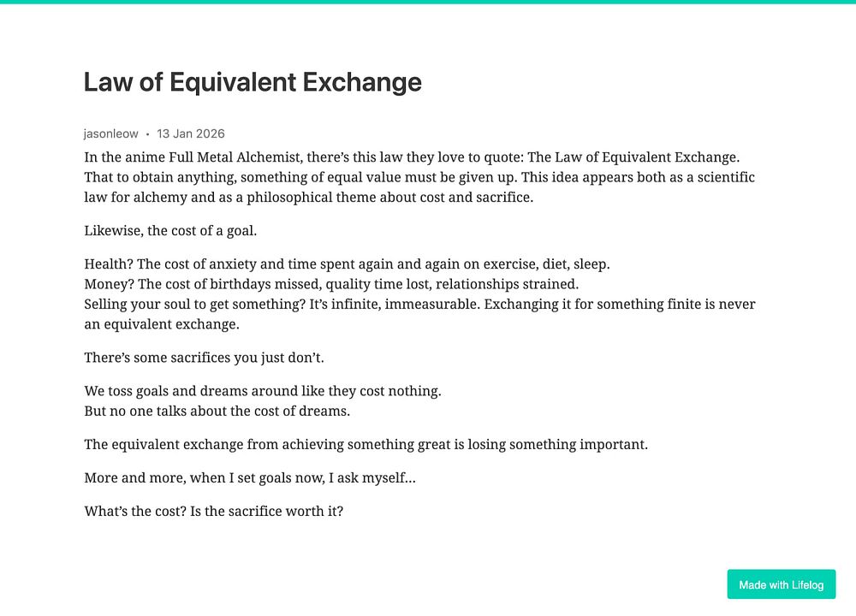Screen dimensions: 856x616
Task: Click the line starting That to obtain anything
Action: 419,177
